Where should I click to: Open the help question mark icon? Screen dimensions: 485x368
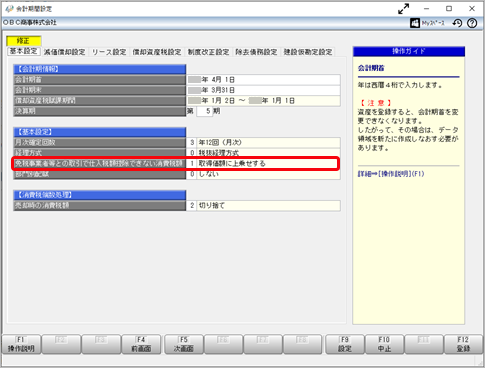[x=472, y=23]
